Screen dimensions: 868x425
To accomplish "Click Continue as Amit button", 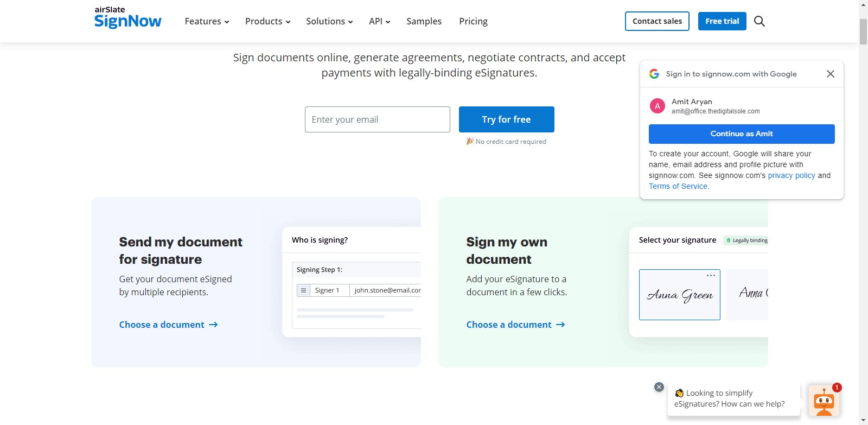I will pos(741,134).
